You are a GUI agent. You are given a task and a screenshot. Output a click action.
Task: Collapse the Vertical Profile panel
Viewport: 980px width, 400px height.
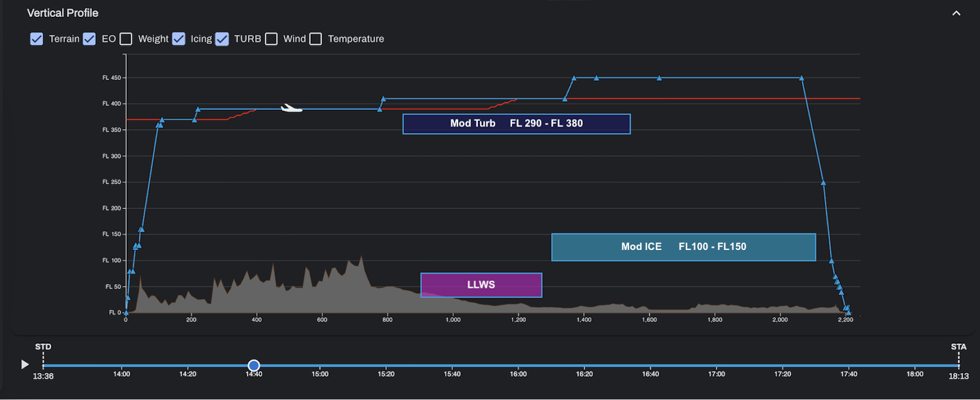coord(956,13)
